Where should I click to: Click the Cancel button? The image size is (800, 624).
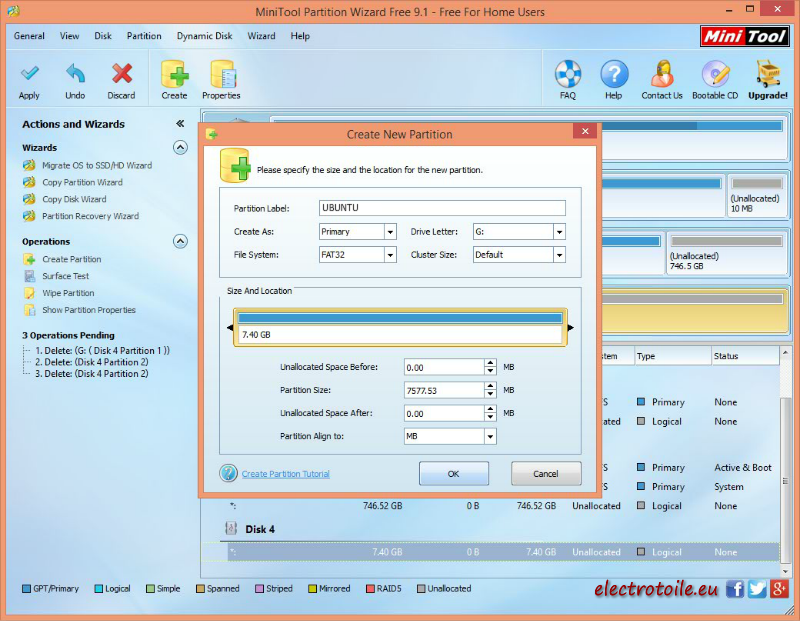point(546,473)
